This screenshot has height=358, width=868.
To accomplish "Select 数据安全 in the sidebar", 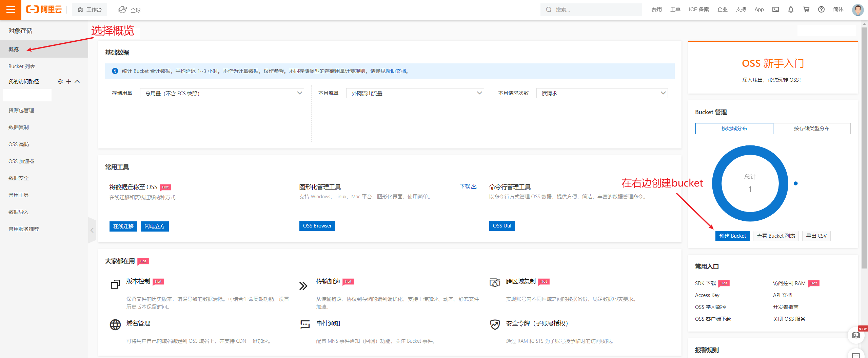I will tap(19, 178).
